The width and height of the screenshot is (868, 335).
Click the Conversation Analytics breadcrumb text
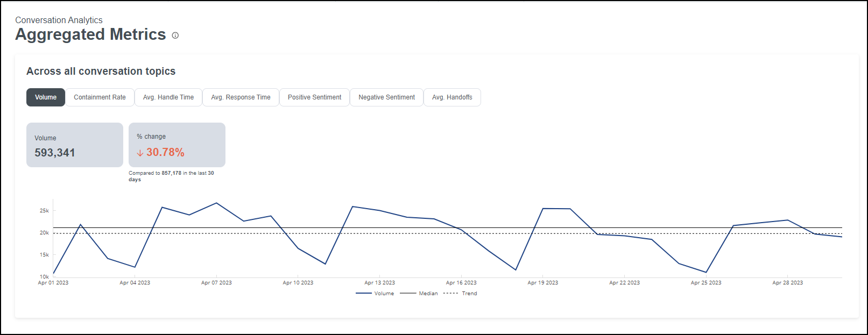pos(59,20)
